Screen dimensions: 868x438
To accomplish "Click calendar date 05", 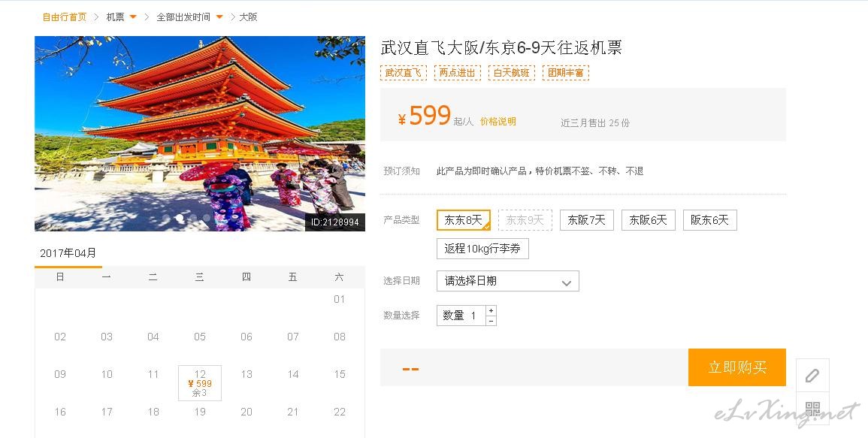I will coord(200,337).
